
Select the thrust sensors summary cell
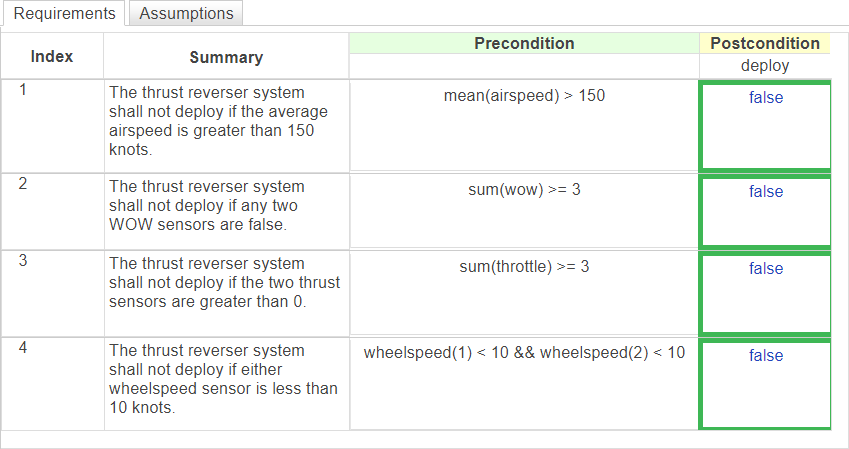tap(226, 293)
